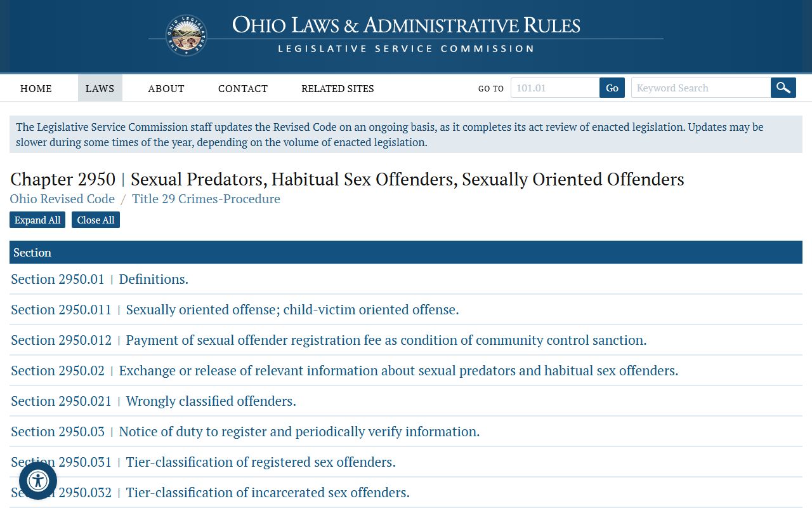
Task: Go to the CONTACT page
Action: 243,88
